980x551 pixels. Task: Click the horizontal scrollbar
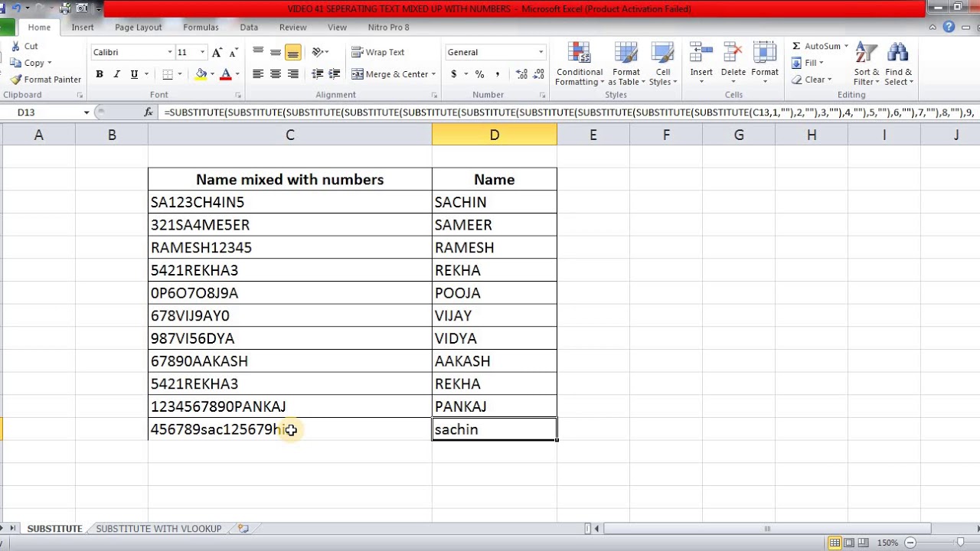[x=766, y=528]
